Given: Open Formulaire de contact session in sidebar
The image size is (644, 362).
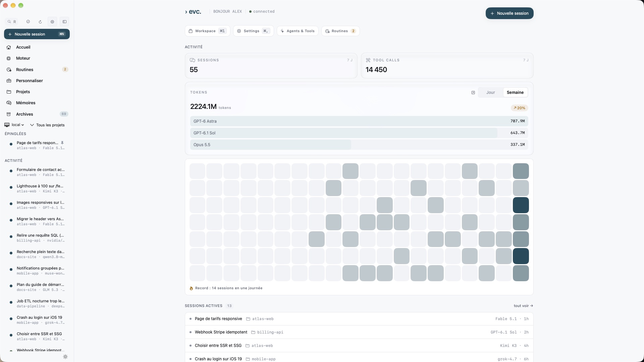Looking at the screenshot, I should (37, 172).
